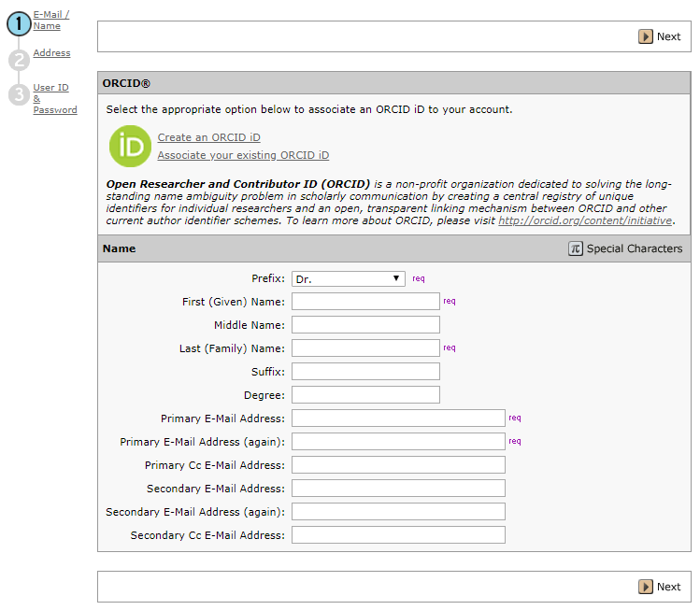Click Associate your existing ORCID iD

point(243,155)
